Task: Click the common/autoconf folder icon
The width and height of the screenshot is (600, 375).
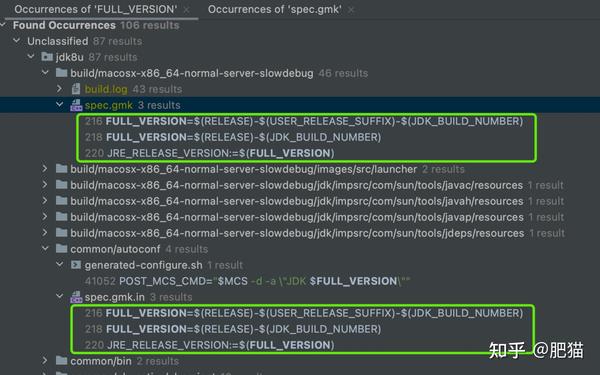Action: [61, 249]
